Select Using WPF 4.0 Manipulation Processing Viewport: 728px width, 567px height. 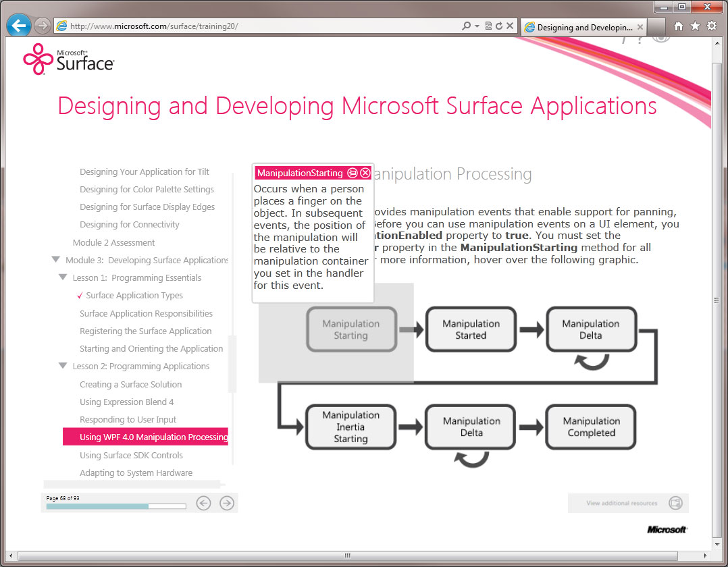pyautogui.click(x=145, y=437)
